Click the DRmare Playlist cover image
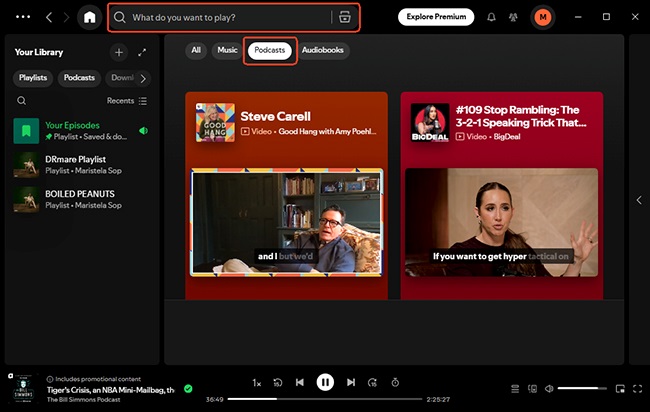This screenshot has height=412, width=650. 26,165
